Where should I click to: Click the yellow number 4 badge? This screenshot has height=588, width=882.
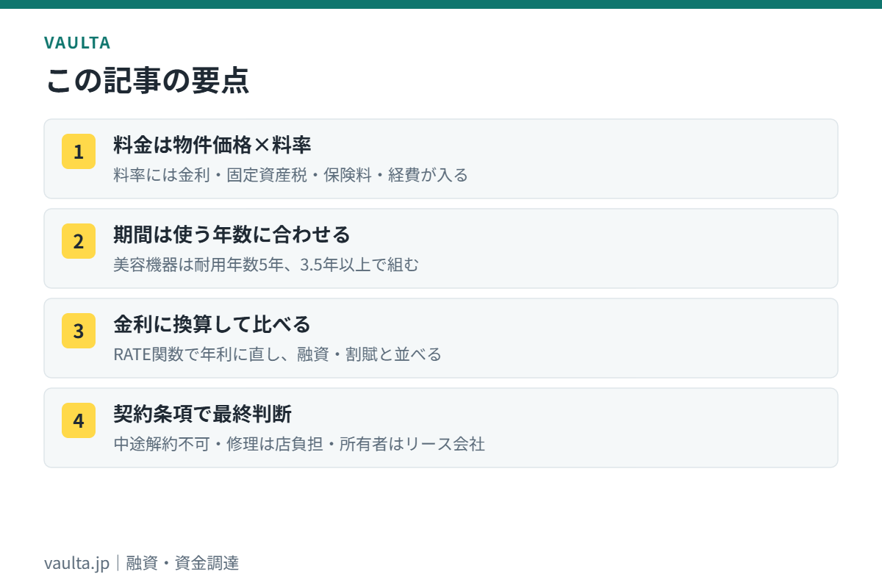[x=79, y=420]
